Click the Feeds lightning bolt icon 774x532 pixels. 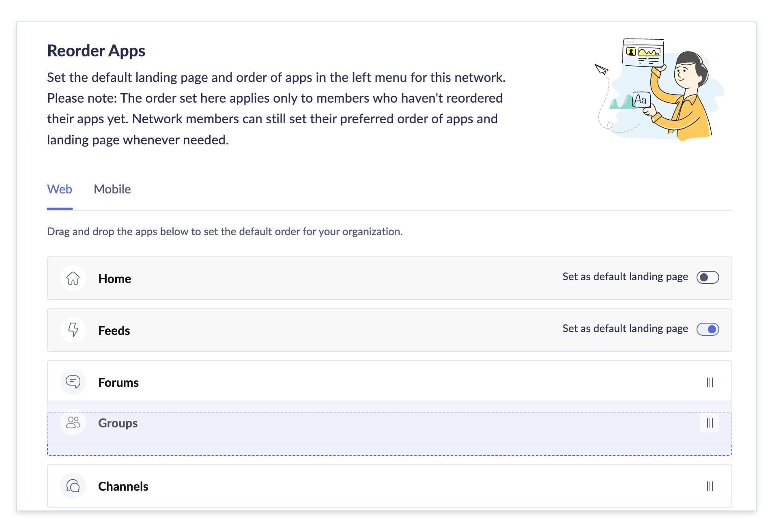click(x=73, y=330)
